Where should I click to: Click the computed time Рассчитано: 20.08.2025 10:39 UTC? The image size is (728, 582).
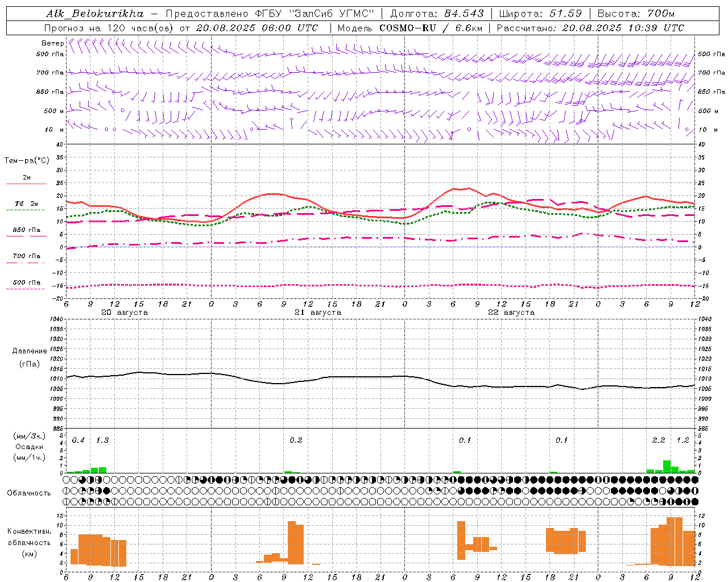point(590,28)
